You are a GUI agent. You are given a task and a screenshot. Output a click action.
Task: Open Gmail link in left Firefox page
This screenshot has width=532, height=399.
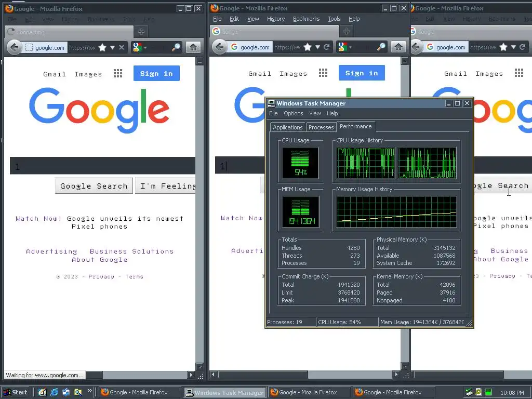tap(54, 74)
